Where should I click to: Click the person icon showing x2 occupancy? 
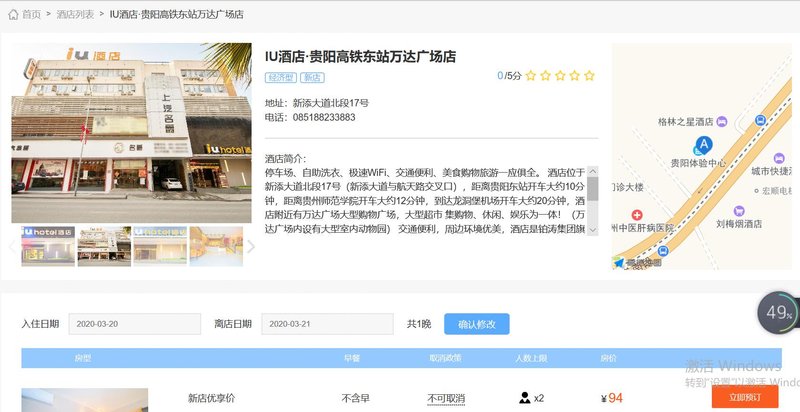[x=525, y=398]
